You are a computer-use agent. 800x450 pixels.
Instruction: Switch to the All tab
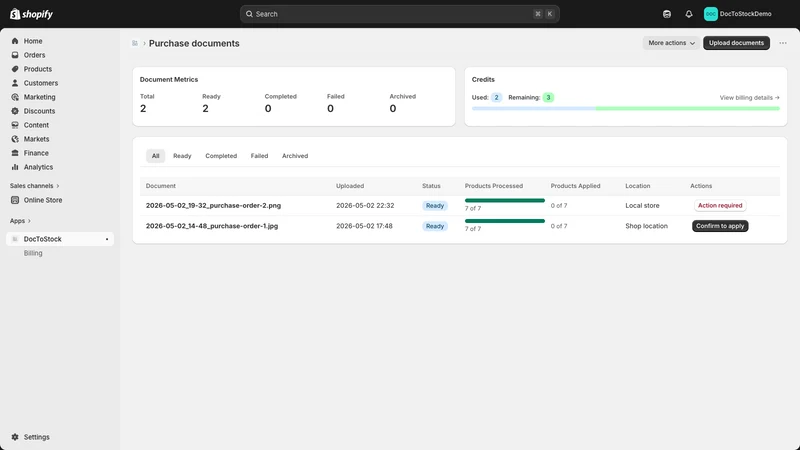(x=155, y=156)
